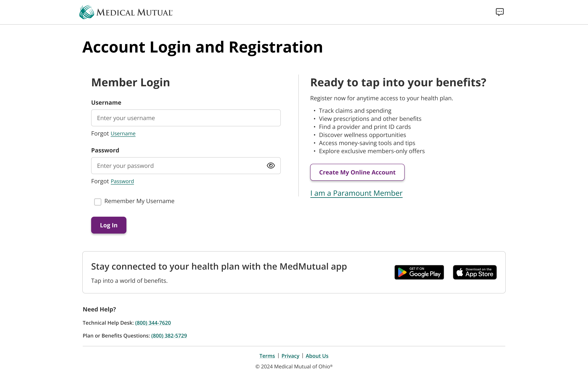The image size is (588, 379).
Task: Open the Forgot Username link
Action: (x=123, y=134)
